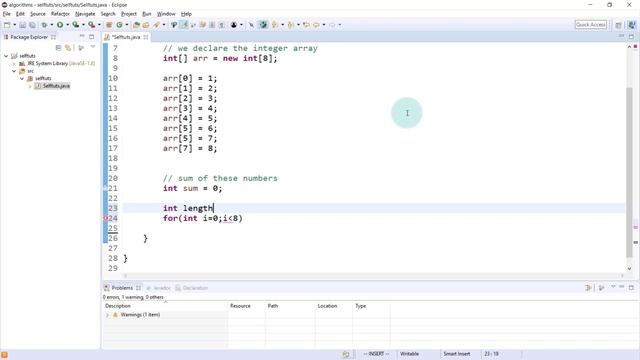Collapse the selftuts project node

pyautogui.click(x=6, y=56)
